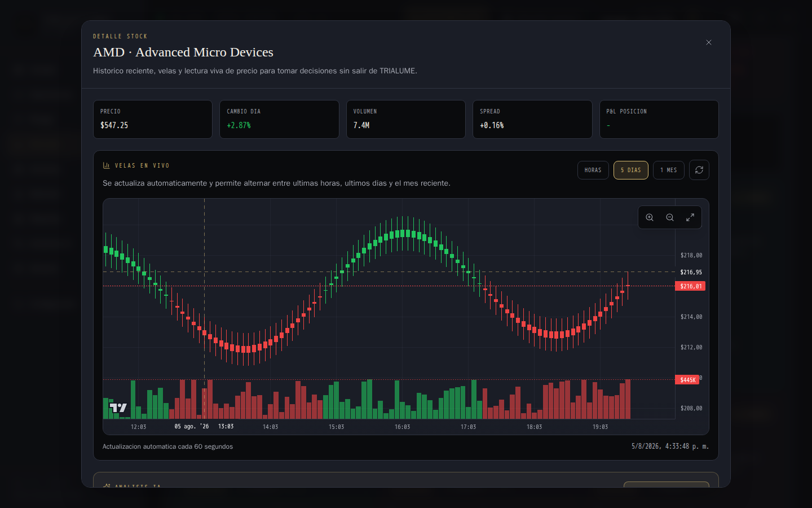Viewport: 812px width, 508px height.
Task: Switch chart range to HORAS
Action: click(593, 170)
